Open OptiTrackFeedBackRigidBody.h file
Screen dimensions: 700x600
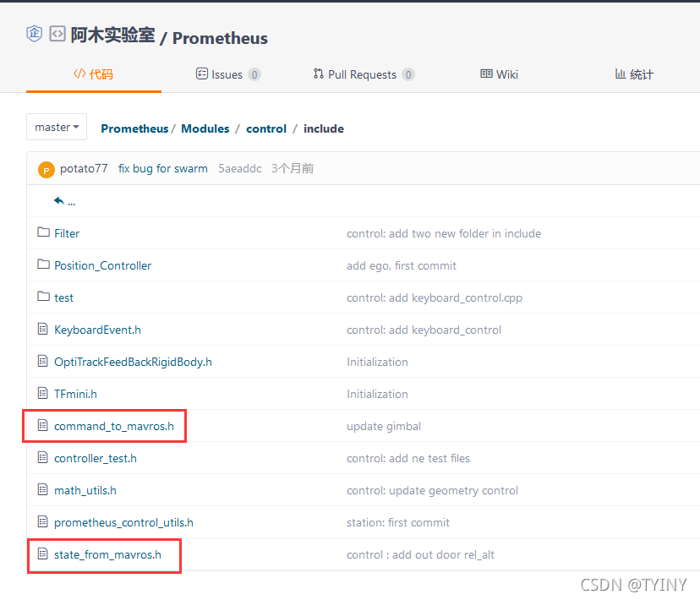coord(133,363)
